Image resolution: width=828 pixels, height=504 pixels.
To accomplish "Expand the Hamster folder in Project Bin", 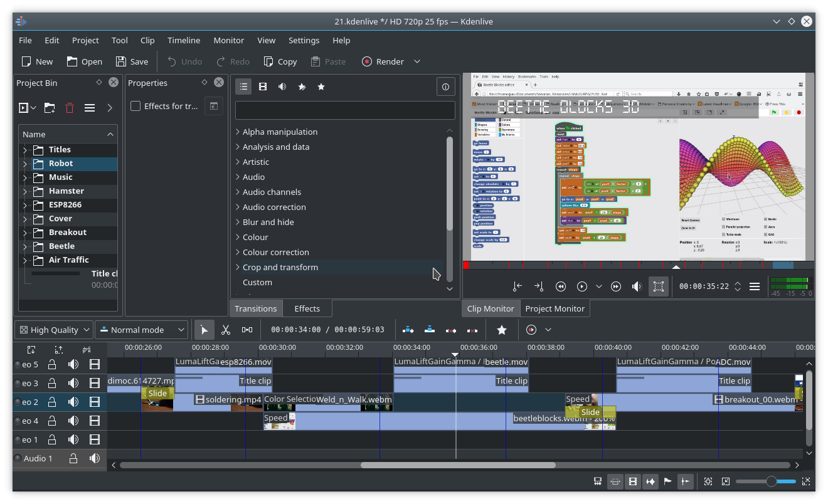I will (25, 191).
